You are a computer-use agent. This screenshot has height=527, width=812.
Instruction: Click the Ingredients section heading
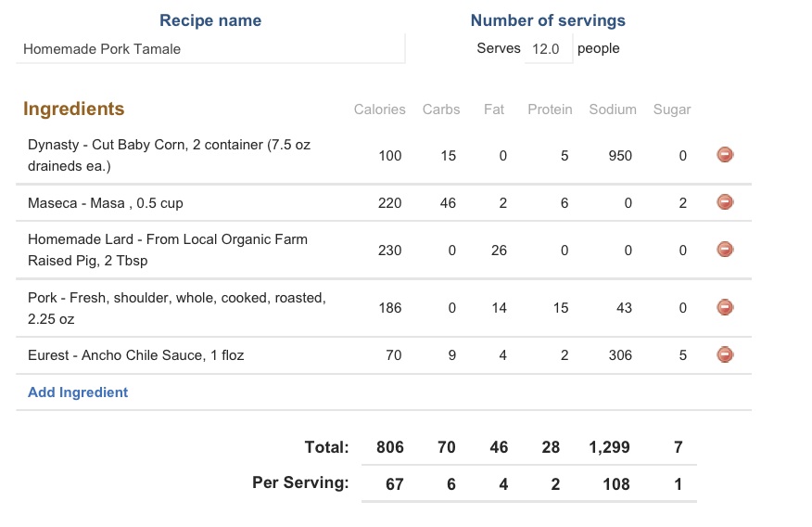pyautogui.click(x=73, y=109)
